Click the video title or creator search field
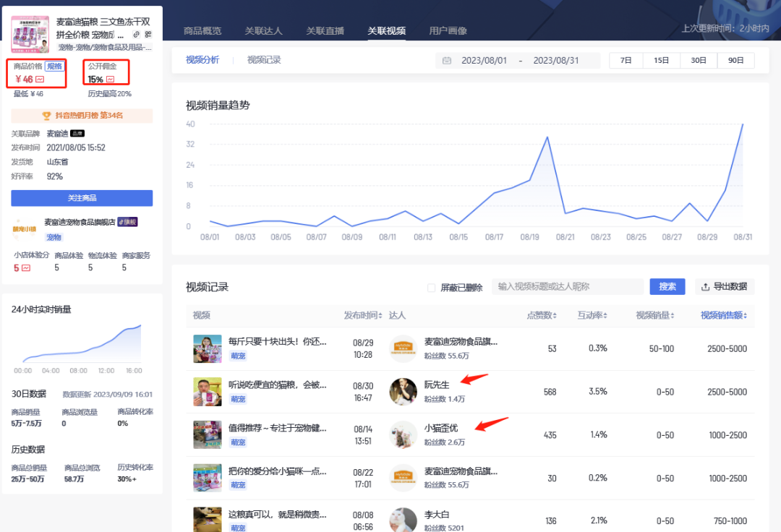Screen dimensions: 781x532 click(568, 287)
